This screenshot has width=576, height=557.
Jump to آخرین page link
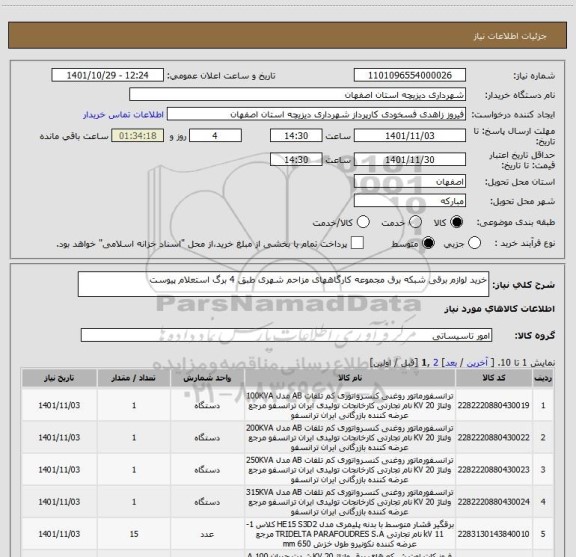pos(477,363)
